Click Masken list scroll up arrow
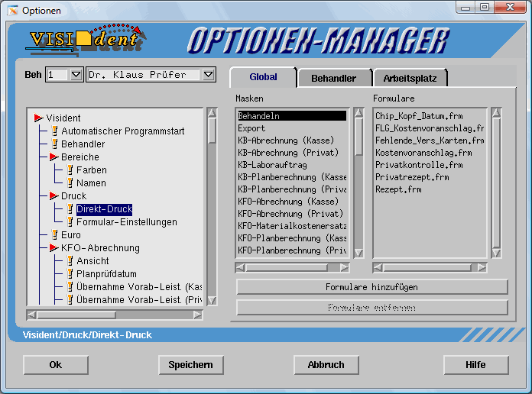The image size is (532, 394). click(x=358, y=112)
